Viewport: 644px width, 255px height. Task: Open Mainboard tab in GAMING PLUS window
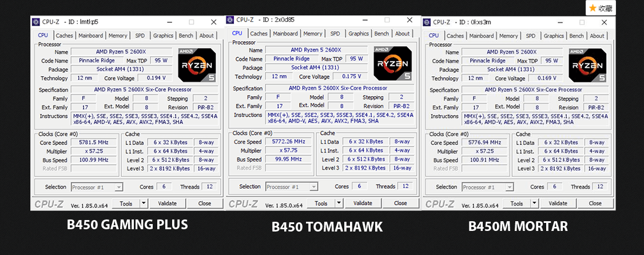[x=91, y=36]
